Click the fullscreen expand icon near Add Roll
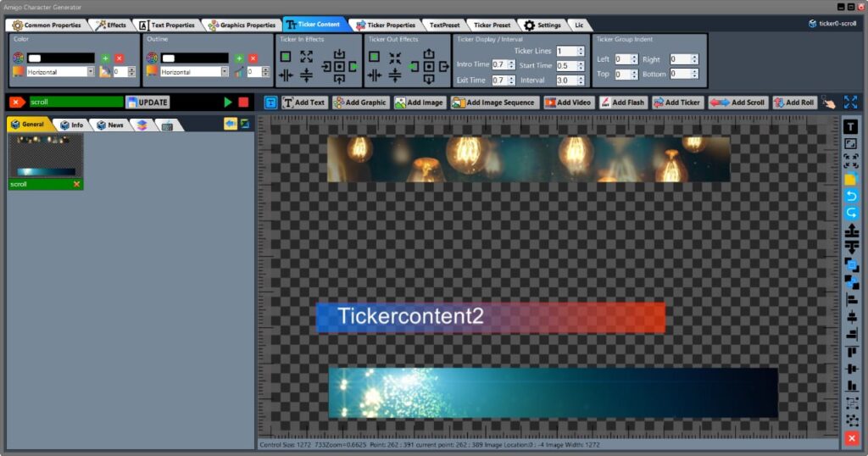The image size is (868, 456). 850,102
